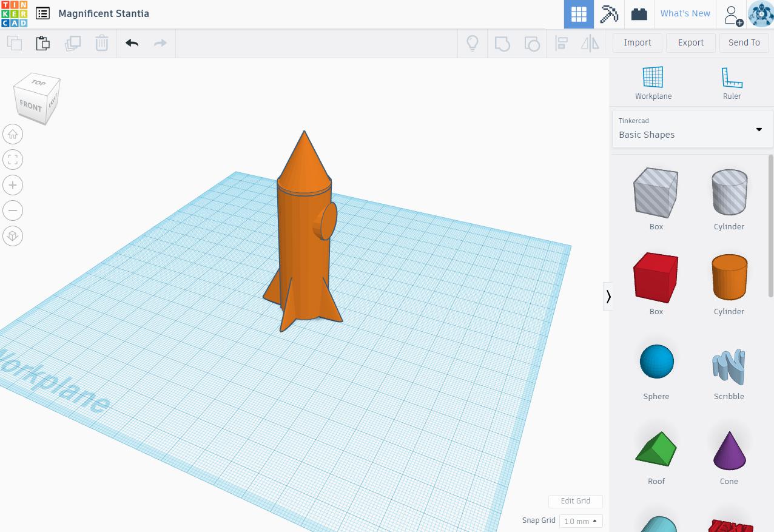774x532 pixels.
Task: Zoom in with plus button
Action: 13,185
